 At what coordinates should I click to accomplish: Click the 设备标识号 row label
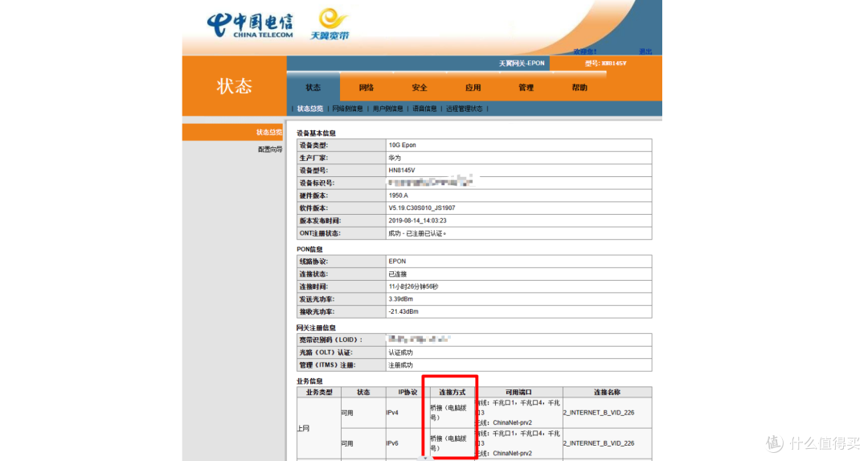pos(317,183)
